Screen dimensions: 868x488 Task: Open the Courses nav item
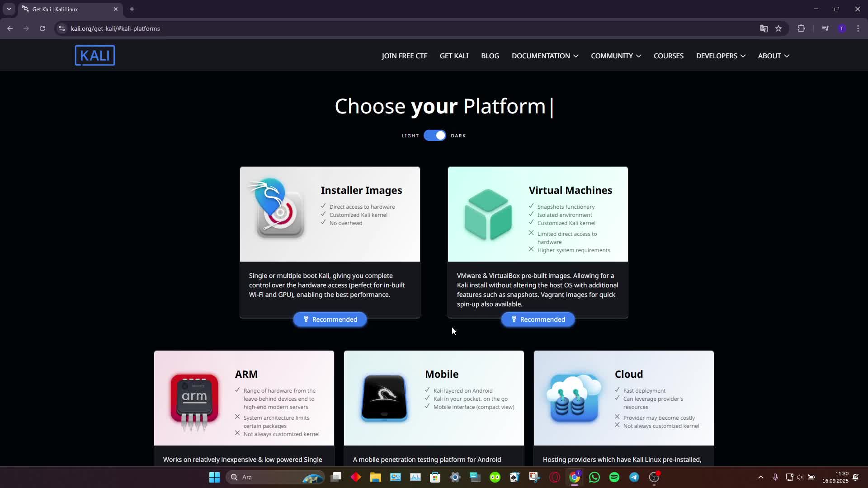point(668,56)
